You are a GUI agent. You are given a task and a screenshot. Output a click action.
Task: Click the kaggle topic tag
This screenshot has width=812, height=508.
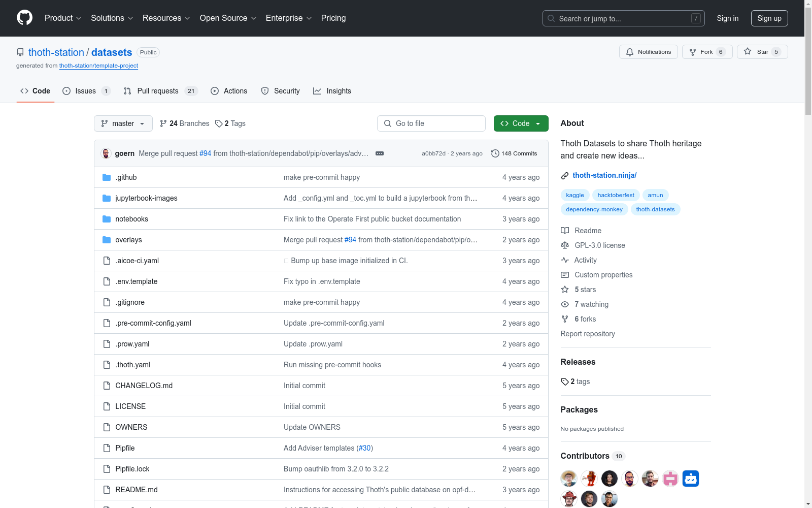[575, 195]
